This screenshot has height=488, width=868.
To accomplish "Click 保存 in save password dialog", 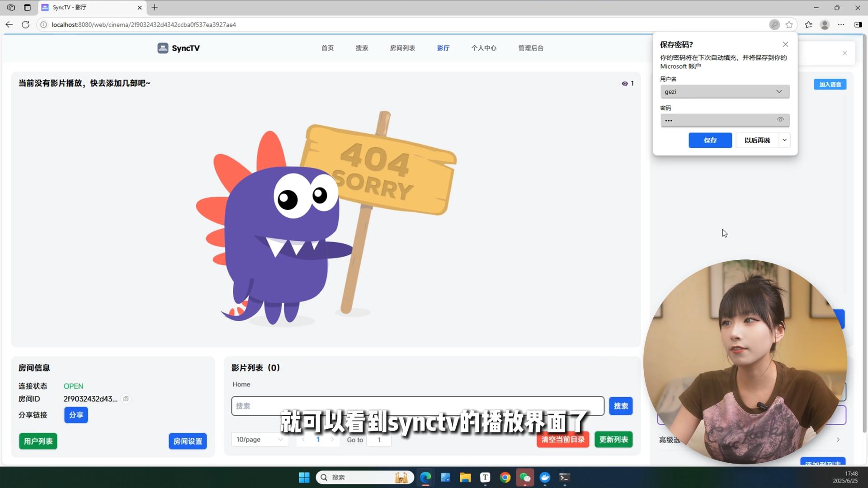I will tap(710, 140).
